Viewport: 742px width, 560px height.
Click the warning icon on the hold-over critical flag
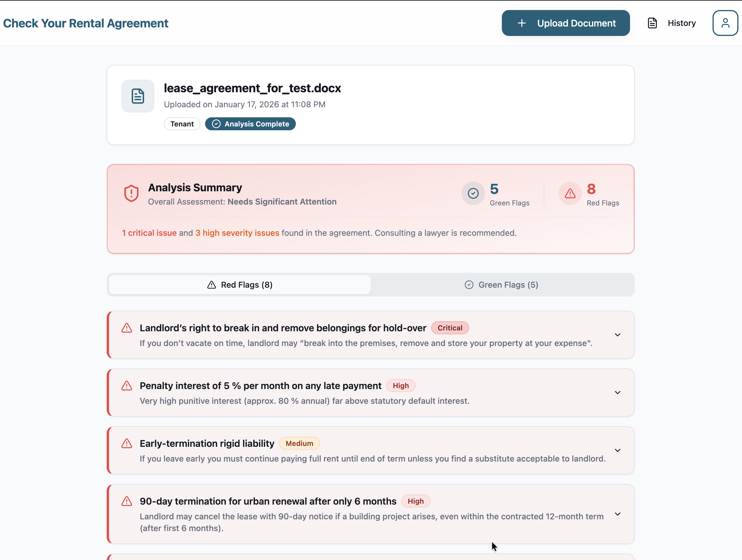pyautogui.click(x=127, y=328)
